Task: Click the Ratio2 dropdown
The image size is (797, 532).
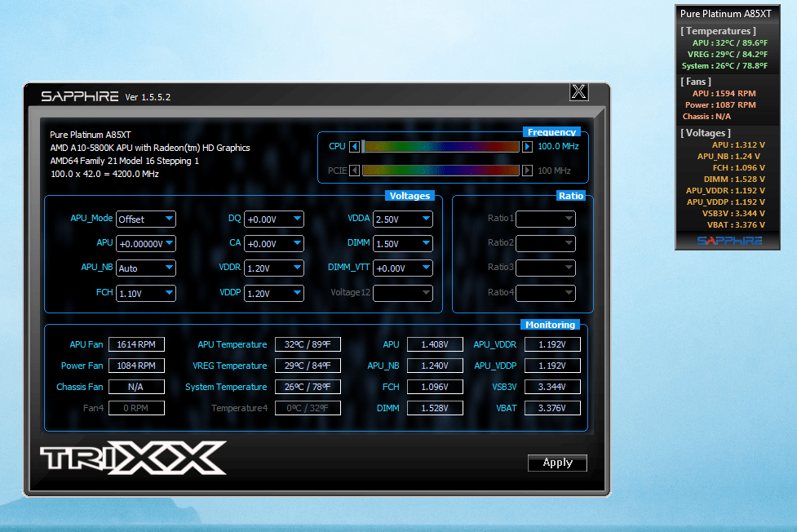Action: point(546,243)
